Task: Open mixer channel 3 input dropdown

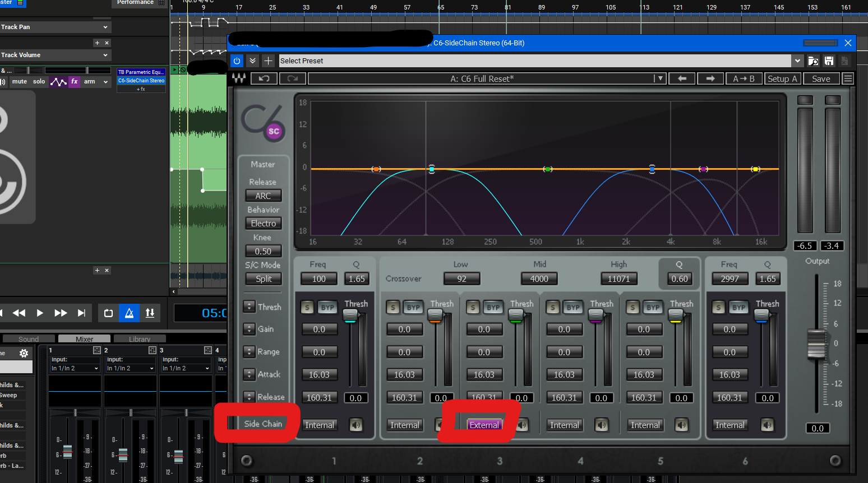Action: pyautogui.click(x=186, y=368)
